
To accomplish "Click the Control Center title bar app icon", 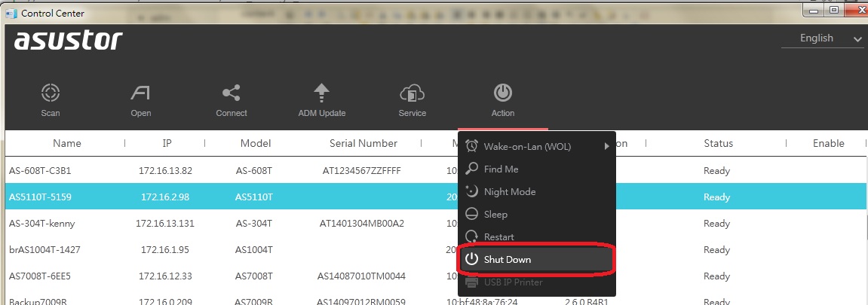I will pyautogui.click(x=11, y=13).
